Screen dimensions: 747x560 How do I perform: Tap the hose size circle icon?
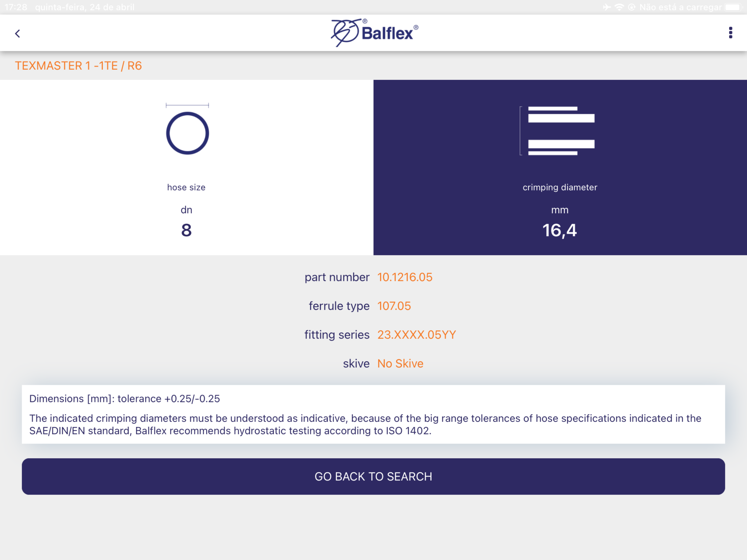pyautogui.click(x=187, y=133)
